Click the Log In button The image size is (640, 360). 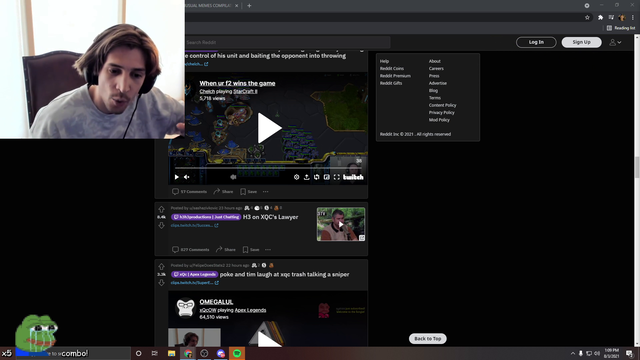click(536, 42)
